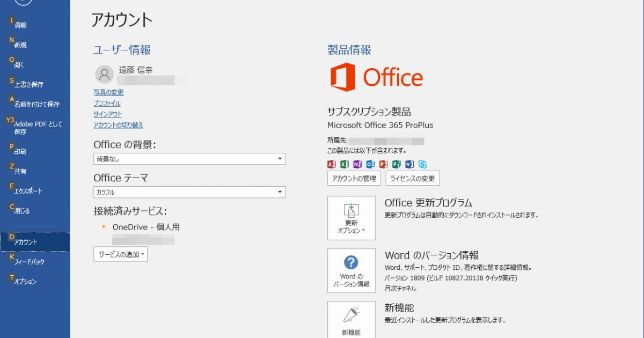Click the ユーザー情報 heading
The image size is (644, 338).
coord(122,50)
